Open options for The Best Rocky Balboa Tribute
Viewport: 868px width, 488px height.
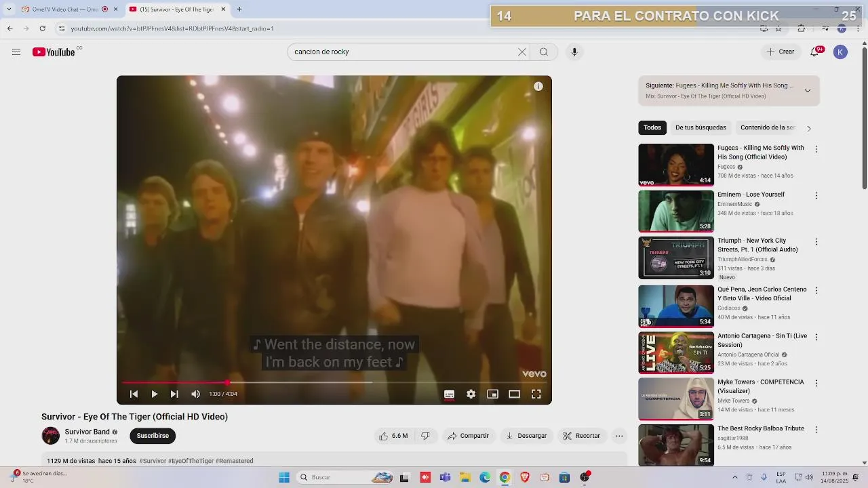(x=816, y=430)
